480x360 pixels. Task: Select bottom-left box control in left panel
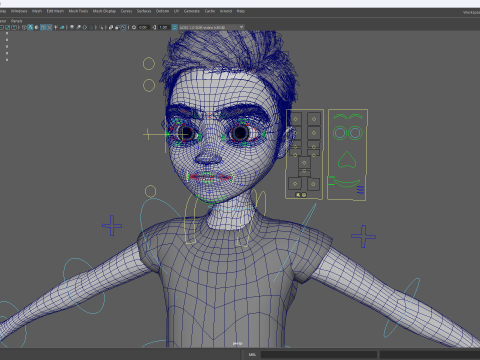(295, 183)
